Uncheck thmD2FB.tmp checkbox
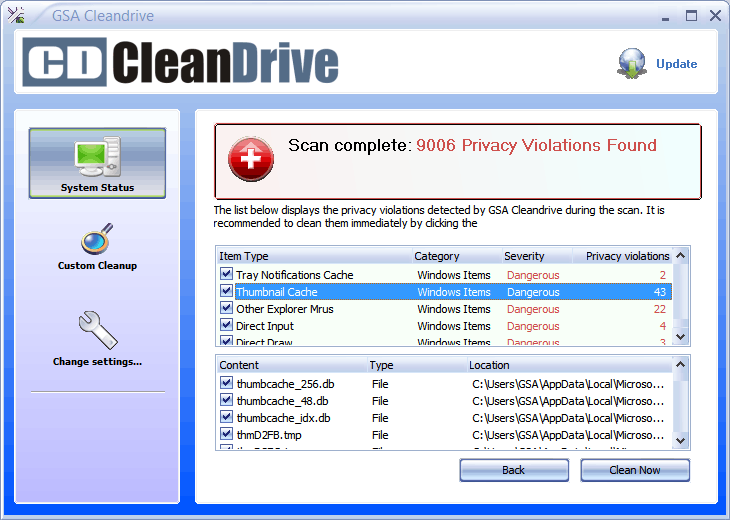The height and width of the screenshot is (520, 730). [226, 434]
